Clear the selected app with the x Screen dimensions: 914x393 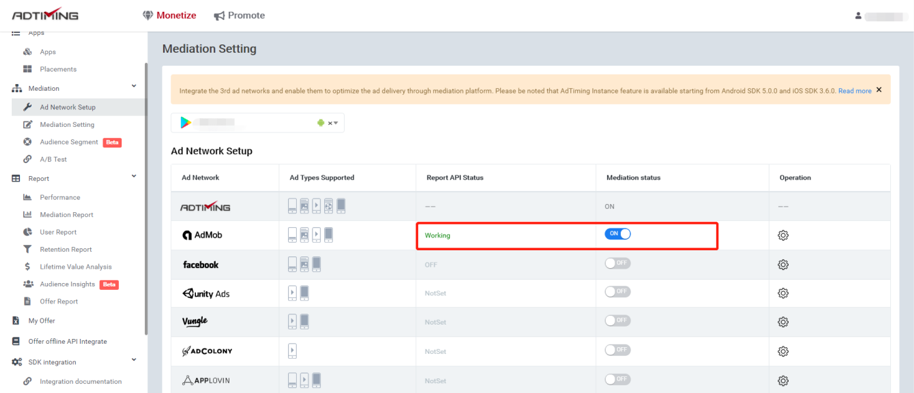[x=329, y=123]
